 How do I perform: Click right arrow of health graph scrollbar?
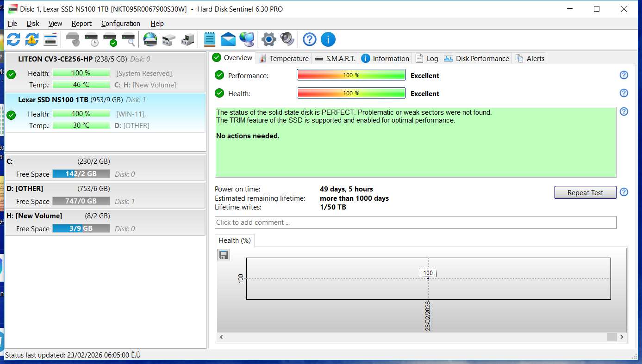pos(622,337)
